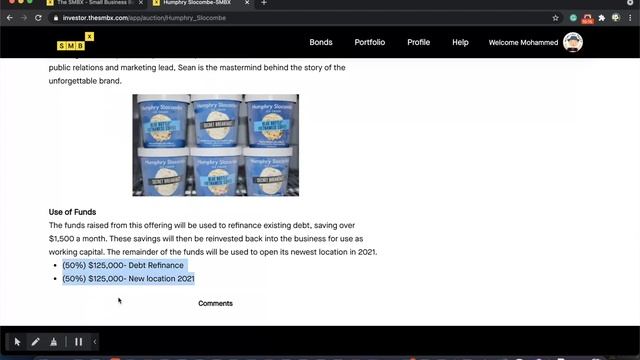Select the highlighter/eraser annotation tool
The height and width of the screenshot is (360, 640).
[x=53, y=342]
